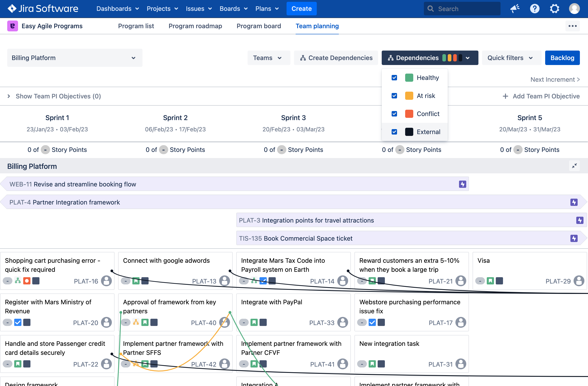Open the Issues menu

pos(199,9)
